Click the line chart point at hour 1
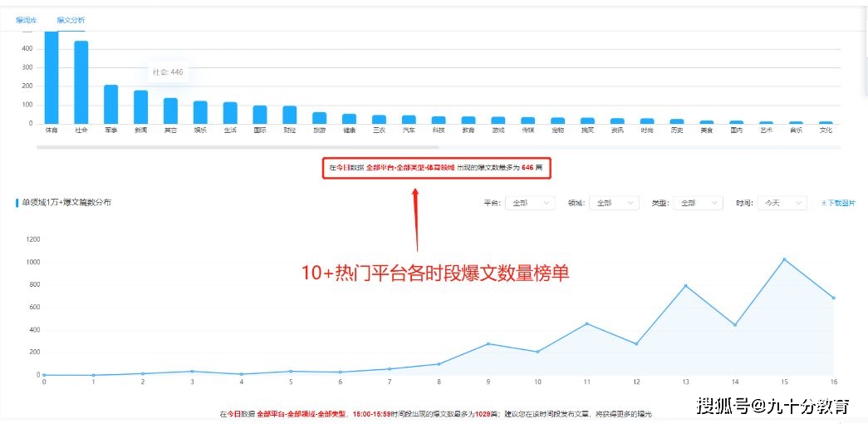 [x=94, y=375]
